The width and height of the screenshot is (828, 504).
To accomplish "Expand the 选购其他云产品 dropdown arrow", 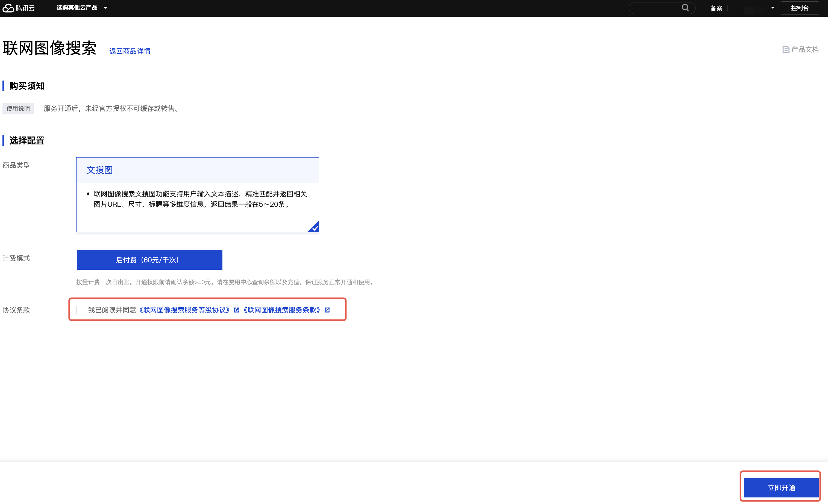I will point(105,8).
